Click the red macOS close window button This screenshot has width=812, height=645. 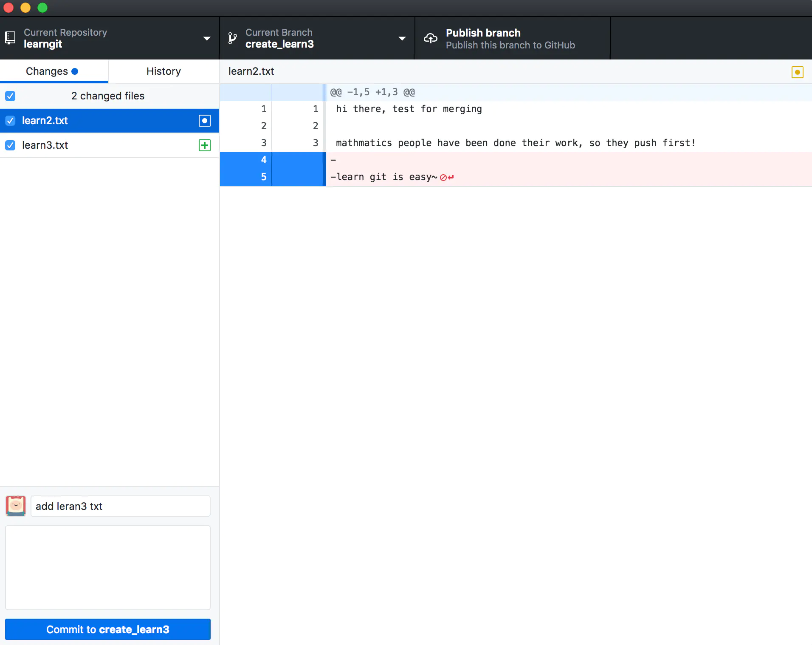pyautogui.click(x=8, y=8)
